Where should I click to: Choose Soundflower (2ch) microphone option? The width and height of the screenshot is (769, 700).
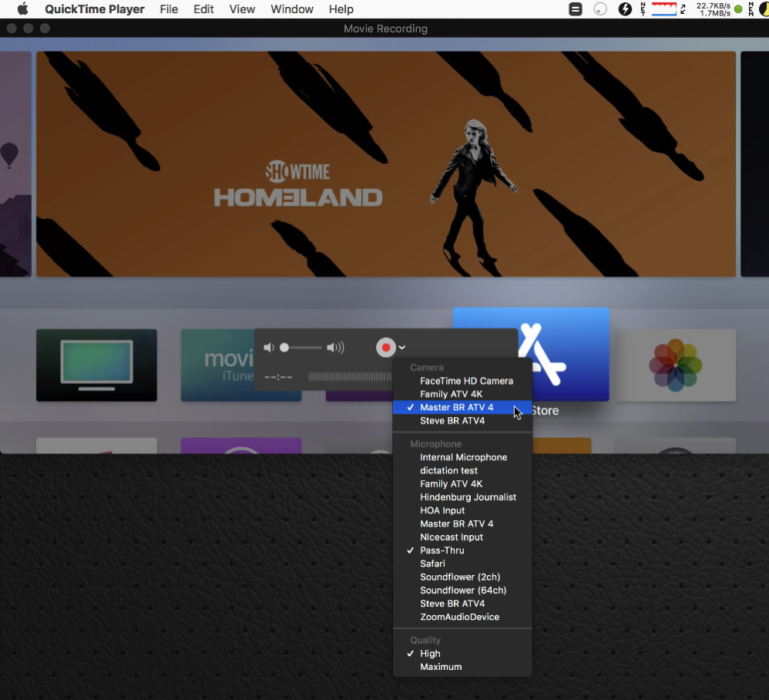460,577
